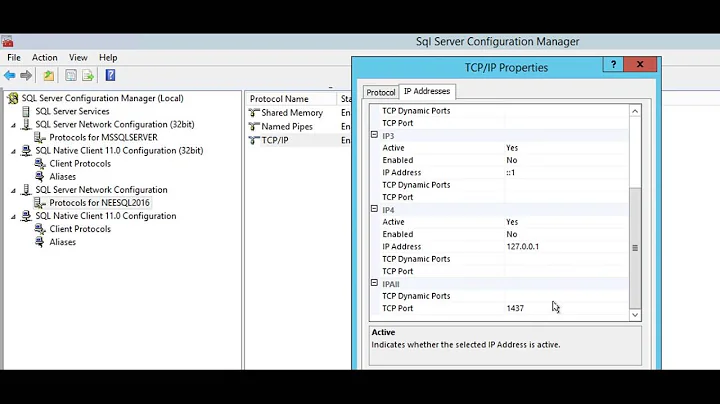This screenshot has width=720, height=404.
Task: Click the SQL Server Configuration Manager root icon
Action: coord(13,98)
